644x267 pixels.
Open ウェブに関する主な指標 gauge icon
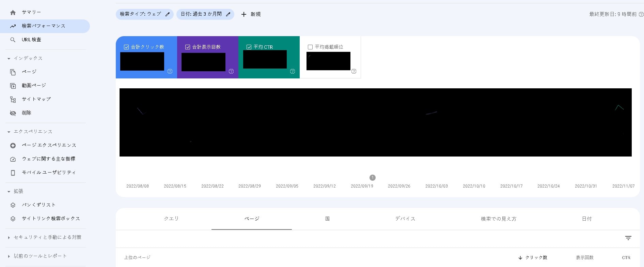[x=13, y=159]
